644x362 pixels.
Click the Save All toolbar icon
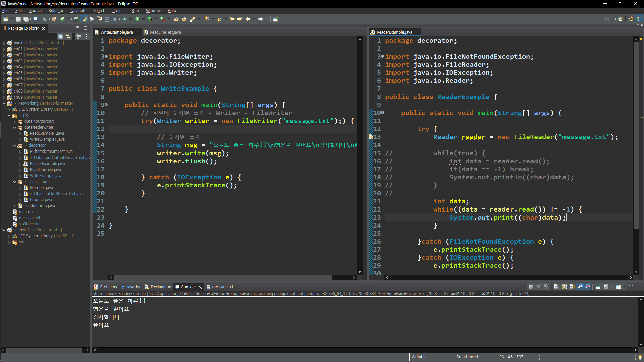26,19
